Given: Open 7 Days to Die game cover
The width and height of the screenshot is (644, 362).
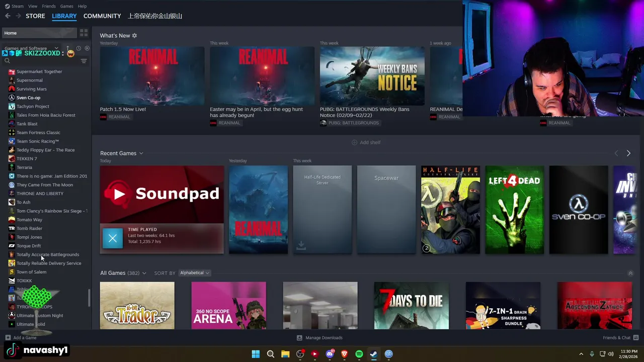Looking at the screenshot, I should pos(412,306).
